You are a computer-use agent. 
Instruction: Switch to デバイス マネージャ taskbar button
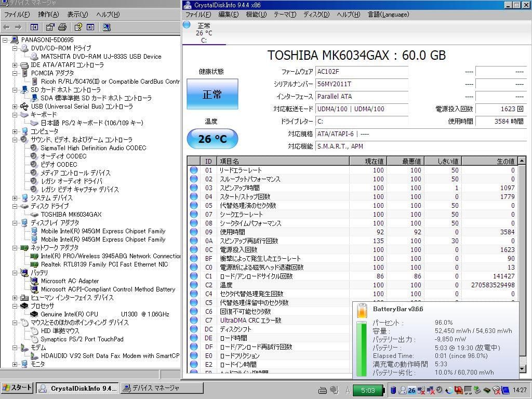click(162, 388)
